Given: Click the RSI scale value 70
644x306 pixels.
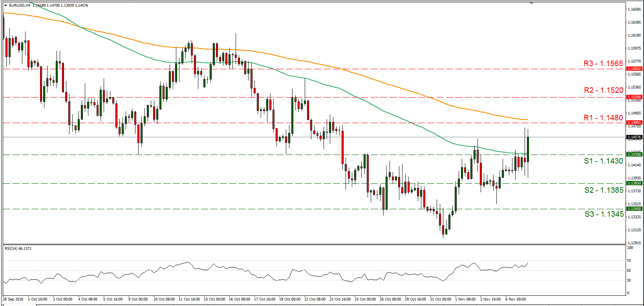Looking at the screenshot, I should tap(629, 261).
